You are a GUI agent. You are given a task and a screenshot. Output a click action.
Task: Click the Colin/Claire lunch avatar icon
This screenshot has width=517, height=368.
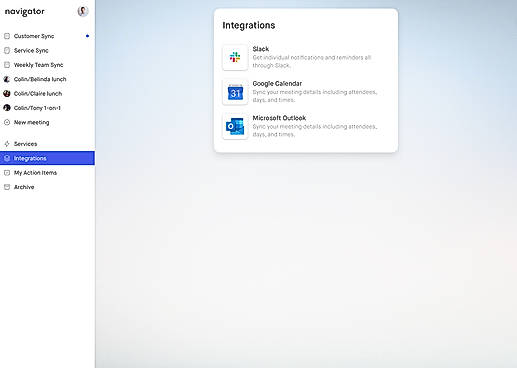pyautogui.click(x=7, y=93)
